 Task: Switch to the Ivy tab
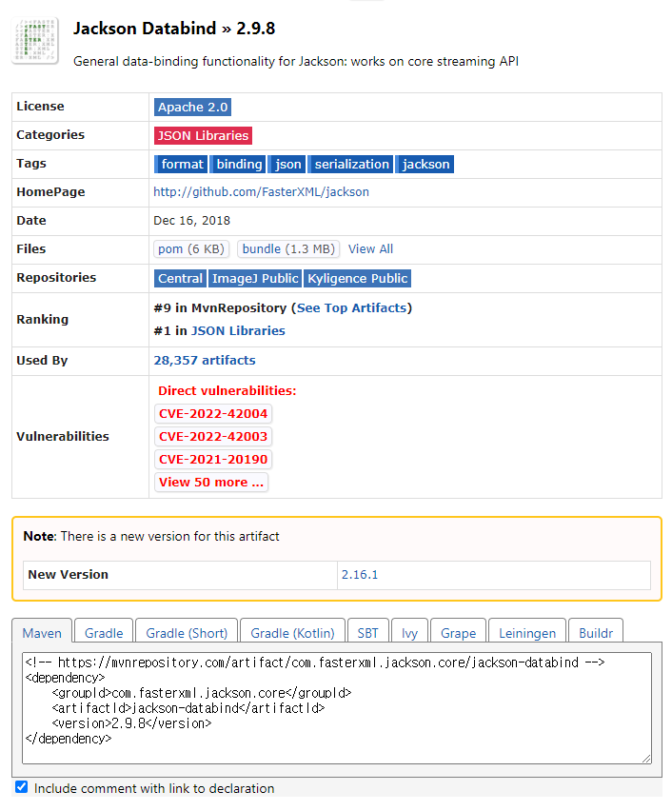(x=409, y=633)
